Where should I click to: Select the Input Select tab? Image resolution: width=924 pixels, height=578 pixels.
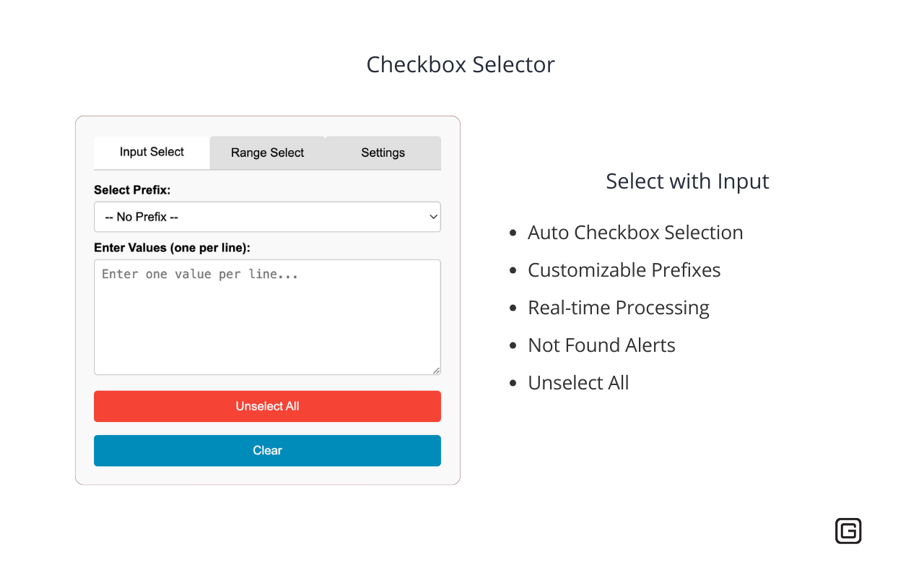(x=151, y=152)
